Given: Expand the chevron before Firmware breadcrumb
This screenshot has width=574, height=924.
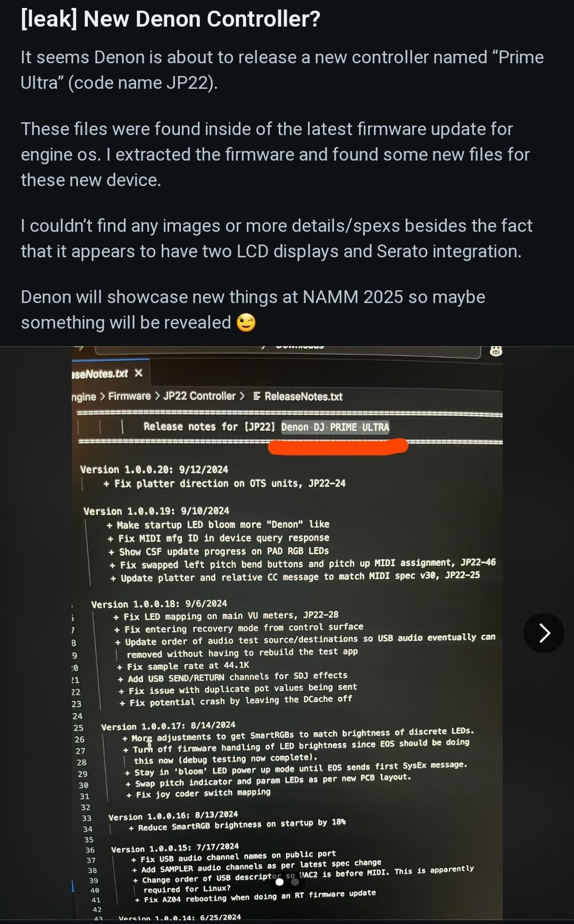Looking at the screenshot, I should (x=102, y=397).
